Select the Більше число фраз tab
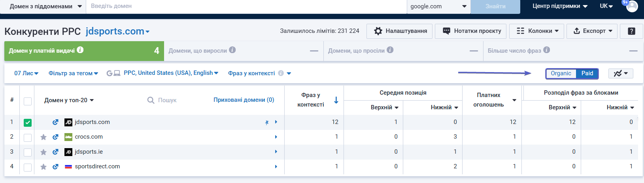 [x=563, y=51]
